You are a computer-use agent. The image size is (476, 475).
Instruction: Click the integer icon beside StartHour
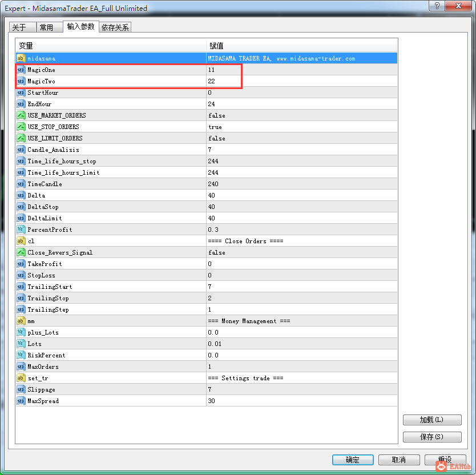click(21, 92)
